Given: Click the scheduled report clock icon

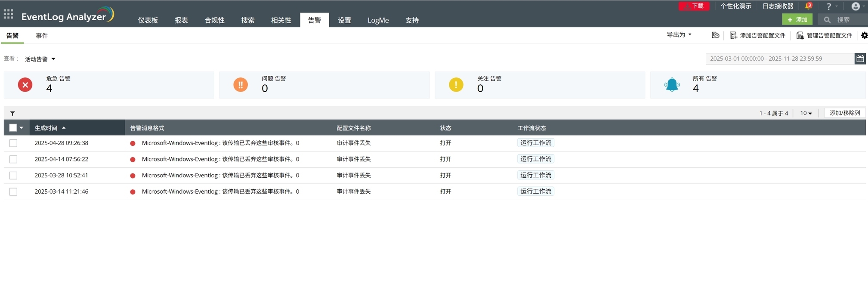Looking at the screenshot, I should pos(715,35).
